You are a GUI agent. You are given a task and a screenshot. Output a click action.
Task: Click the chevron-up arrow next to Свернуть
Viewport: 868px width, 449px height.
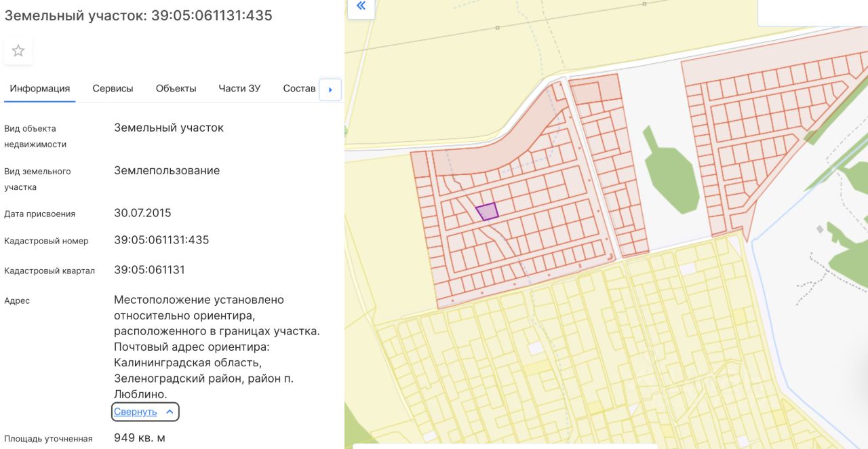point(170,412)
